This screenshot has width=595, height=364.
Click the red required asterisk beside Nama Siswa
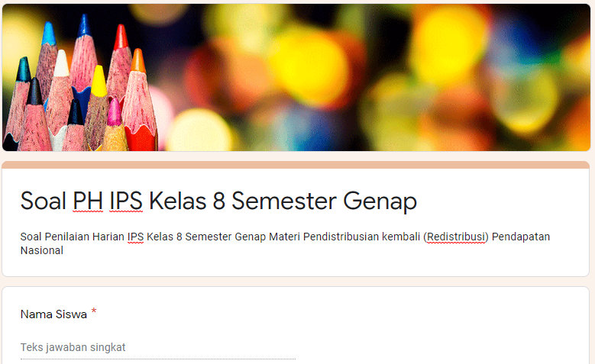[x=94, y=311]
